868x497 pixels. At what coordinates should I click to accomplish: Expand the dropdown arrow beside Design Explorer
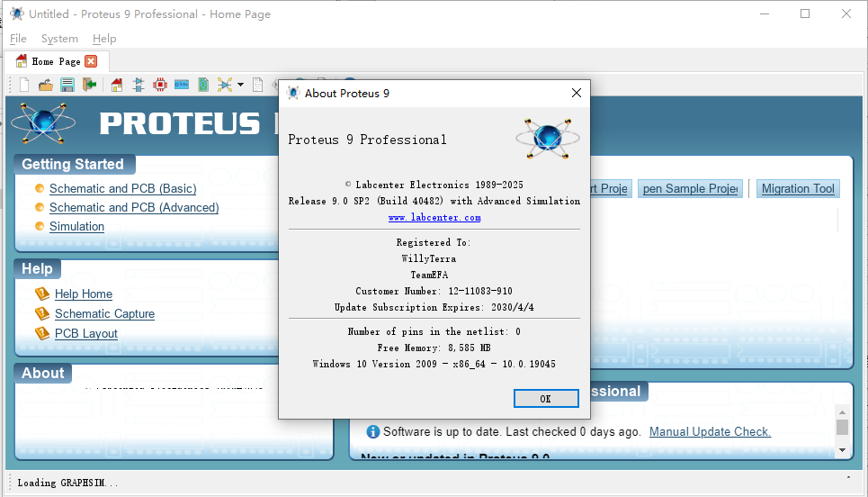click(x=240, y=85)
